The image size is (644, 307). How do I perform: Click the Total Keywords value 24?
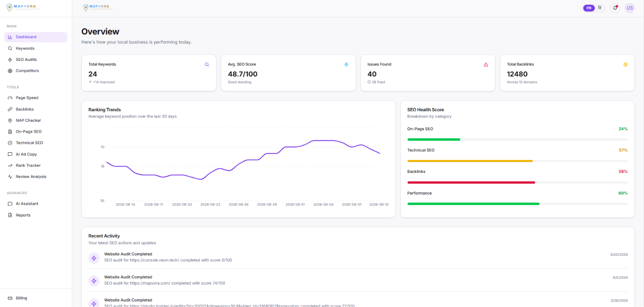tap(93, 74)
